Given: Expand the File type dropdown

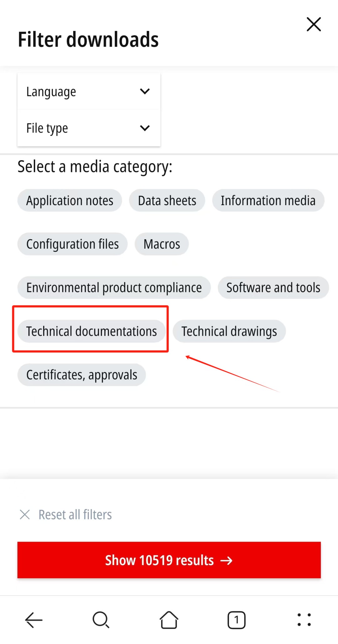Looking at the screenshot, I should (x=89, y=128).
